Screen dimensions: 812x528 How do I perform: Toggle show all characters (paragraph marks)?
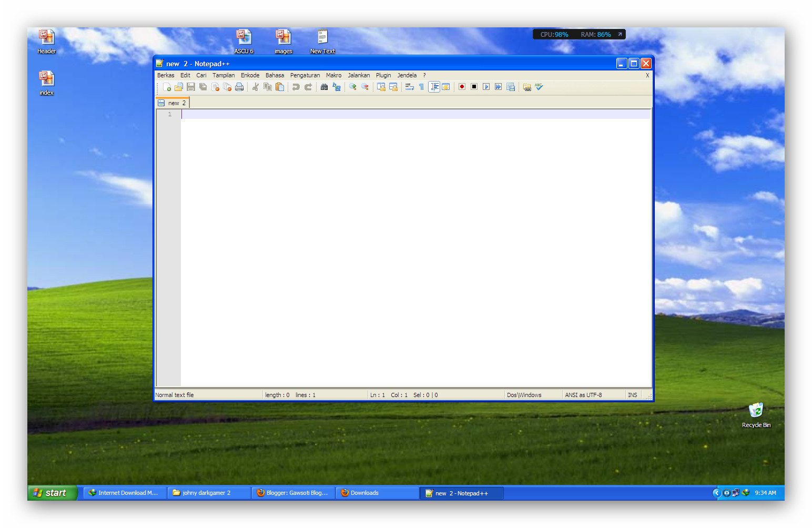pos(421,87)
